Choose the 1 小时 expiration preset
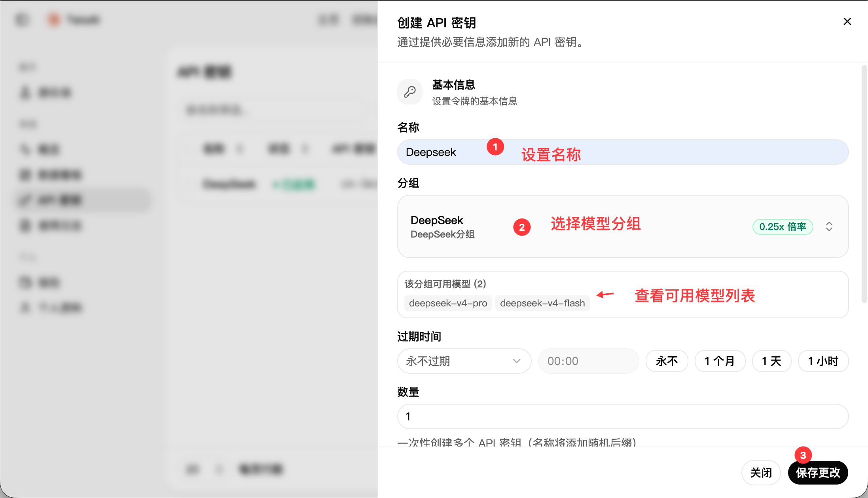The height and width of the screenshot is (498, 868). click(x=823, y=361)
